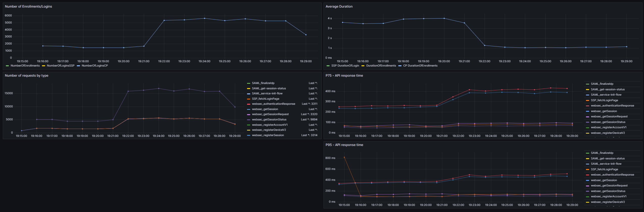
Task: Click the orange 800 ms spike point in the P95 chart
Action: (x=344, y=157)
